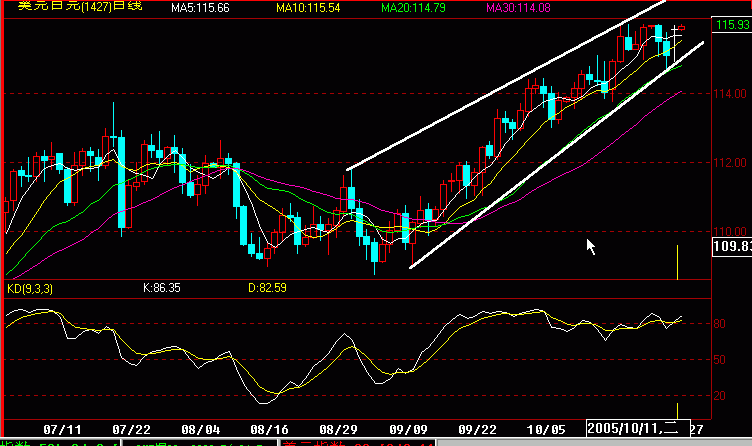Click the 110.00 price axis label
The width and height of the screenshot is (752, 446).
[730, 232]
